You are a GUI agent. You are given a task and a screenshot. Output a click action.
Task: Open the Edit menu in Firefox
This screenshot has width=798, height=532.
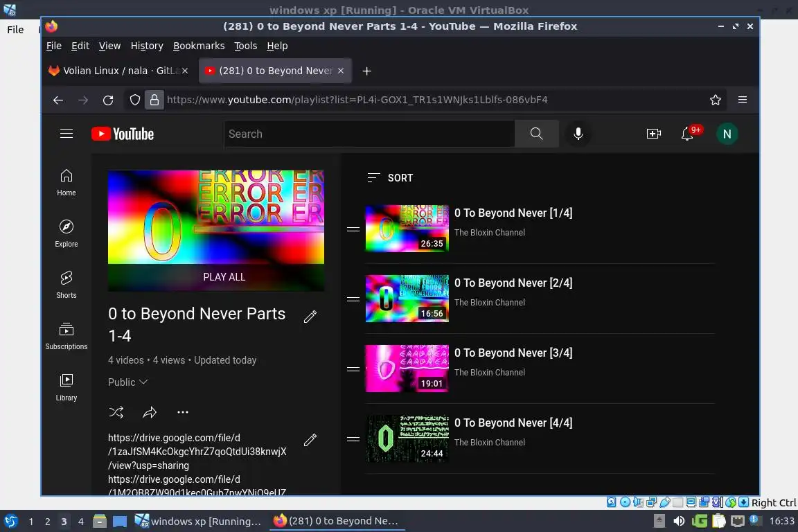pos(80,46)
